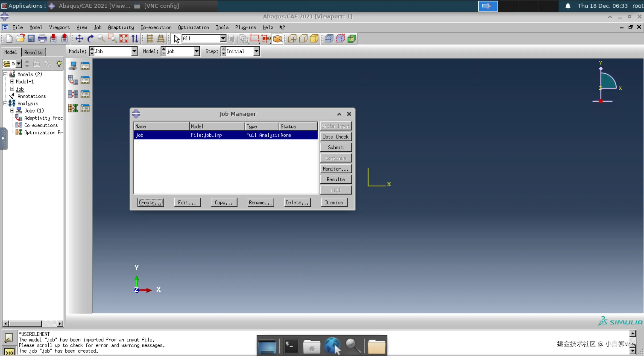Open the Plug-ins menu
Screen dimensions: 644x356
pyautogui.click(x=245, y=27)
